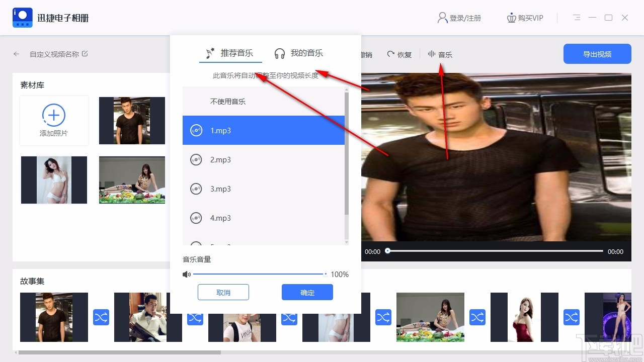Switch to the 推荐音乐 tab
The image size is (644, 362).
tap(230, 53)
